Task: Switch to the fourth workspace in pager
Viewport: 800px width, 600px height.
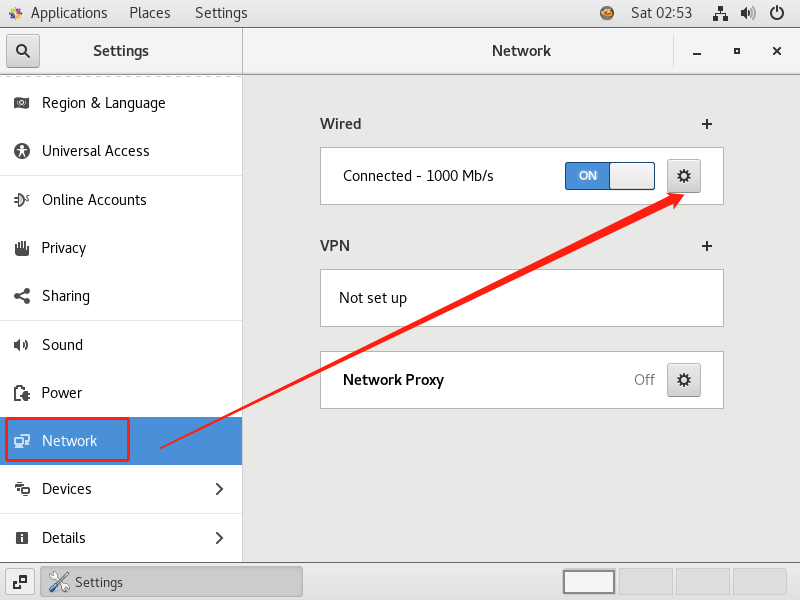Action: point(759,582)
